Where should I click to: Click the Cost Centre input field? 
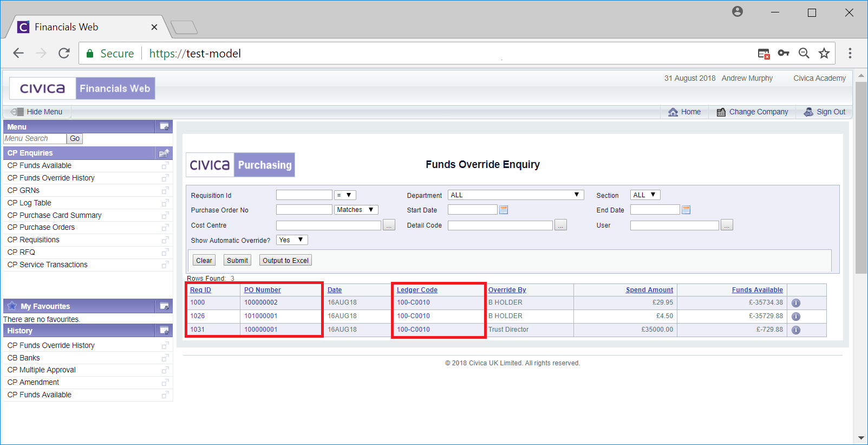click(x=329, y=225)
